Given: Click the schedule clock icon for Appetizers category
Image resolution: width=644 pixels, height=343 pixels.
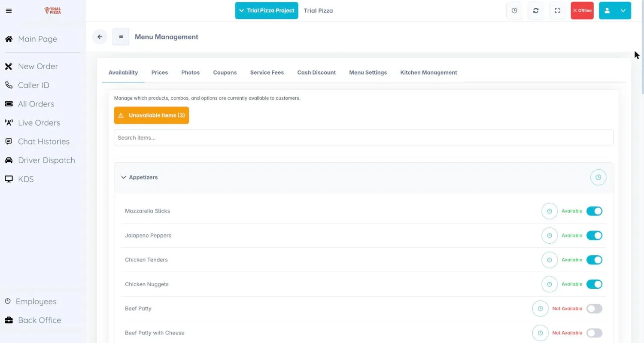Looking at the screenshot, I should click(x=598, y=177).
